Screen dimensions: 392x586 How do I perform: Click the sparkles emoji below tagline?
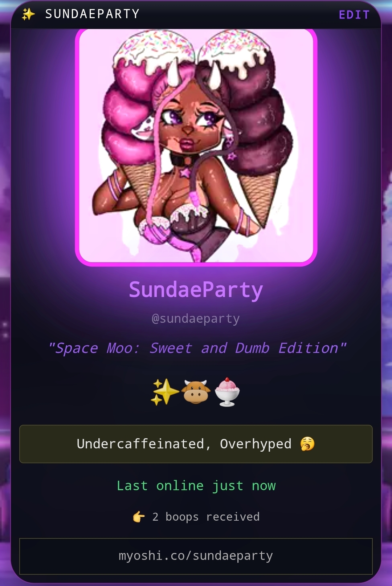pyautogui.click(x=165, y=392)
